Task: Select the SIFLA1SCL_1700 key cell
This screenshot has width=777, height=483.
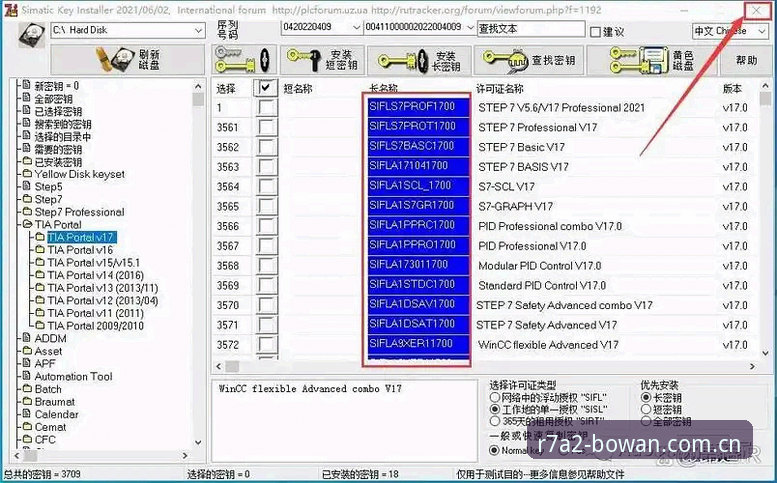Action: coord(418,186)
